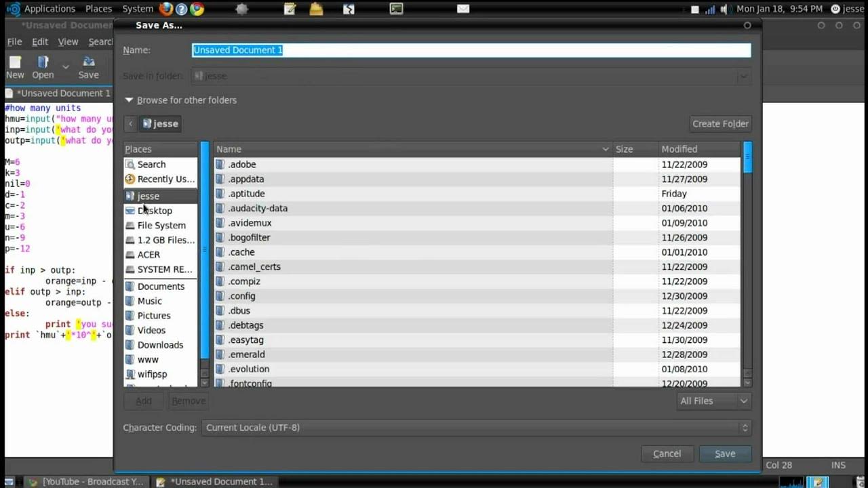Click the Open file toolbar icon in gedit
Viewport: 868px width, 488px height.
[43, 68]
